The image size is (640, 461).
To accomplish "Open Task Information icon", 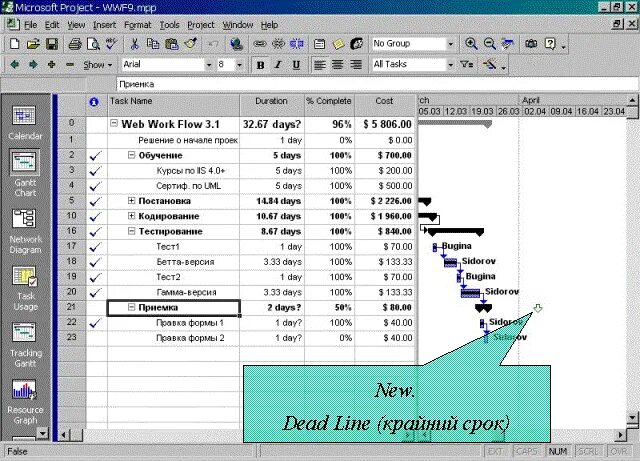I will pyautogui.click(x=320, y=44).
